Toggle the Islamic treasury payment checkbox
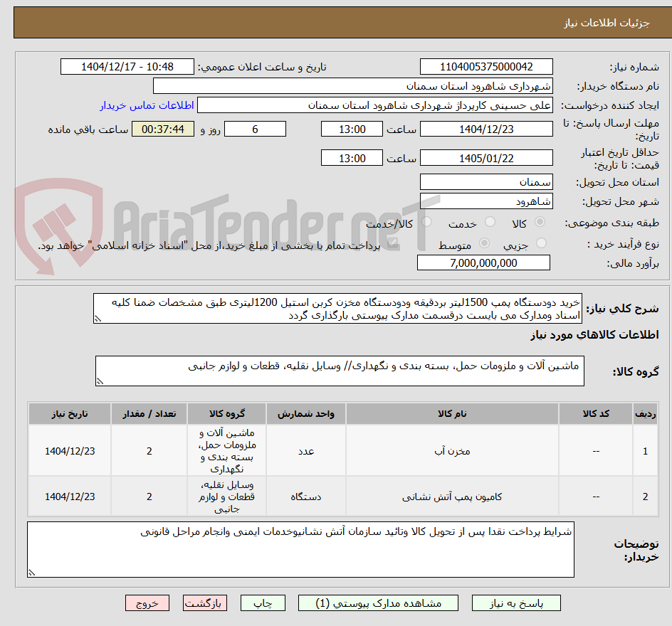The height and width of the screenshot is (626, 672). (392, 244)
